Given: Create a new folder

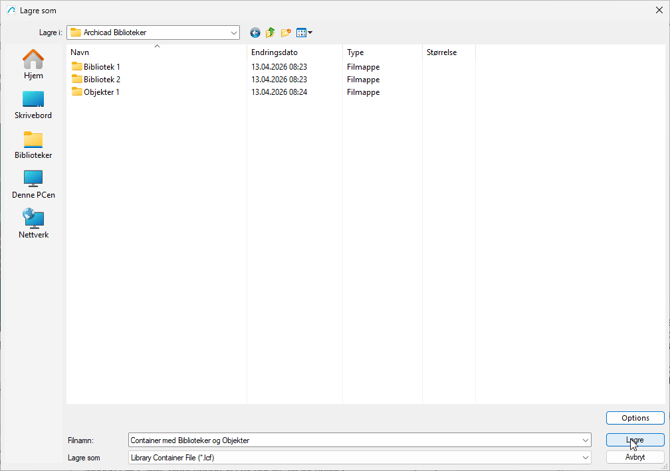Looking at the screenshot, I should (x=285, y=33).
